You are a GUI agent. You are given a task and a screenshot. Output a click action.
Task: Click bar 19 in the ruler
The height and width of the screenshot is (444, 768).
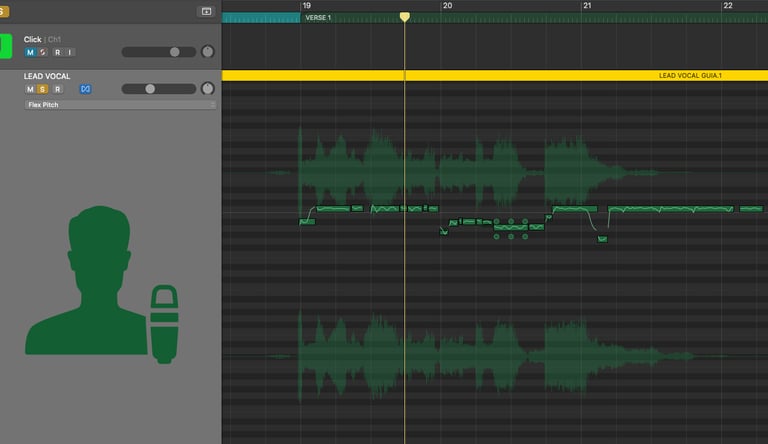[307, 5]
